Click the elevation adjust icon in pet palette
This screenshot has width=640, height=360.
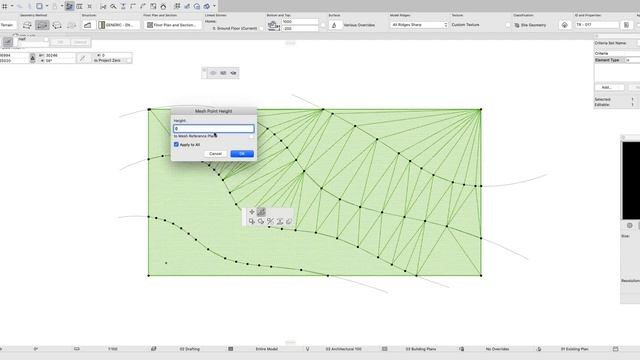280,221
